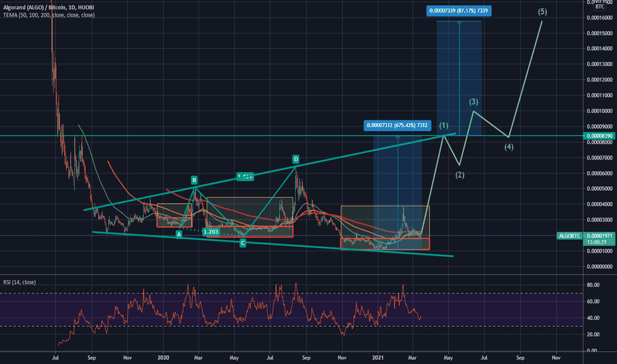Click the 1.203 ratio label
The height and width of the screenshot is (364, 617).
(x=211, y=232)
